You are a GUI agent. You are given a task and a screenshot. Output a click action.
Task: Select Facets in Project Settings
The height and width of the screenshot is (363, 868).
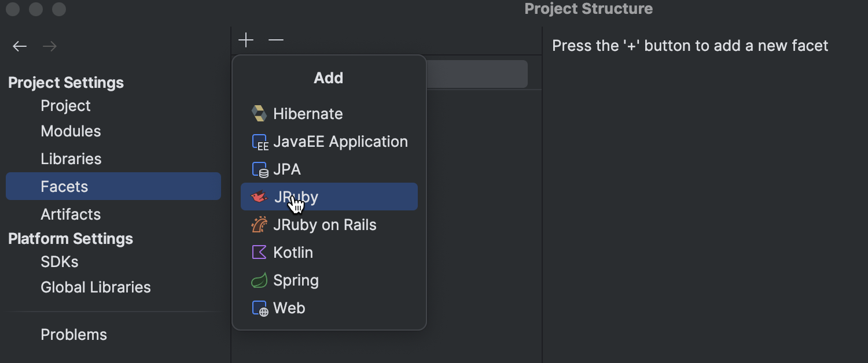point(64,186)
